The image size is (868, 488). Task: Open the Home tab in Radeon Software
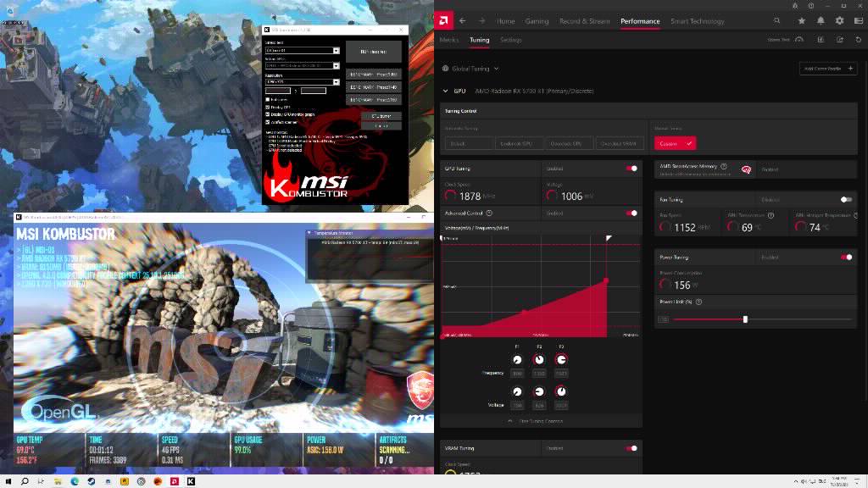click(x=505, y=21)
